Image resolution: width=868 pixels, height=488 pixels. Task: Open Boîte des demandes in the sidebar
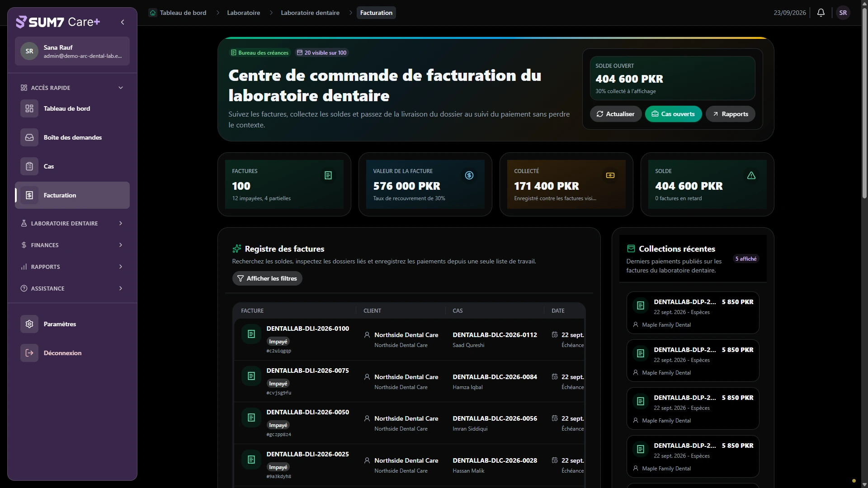72,137
